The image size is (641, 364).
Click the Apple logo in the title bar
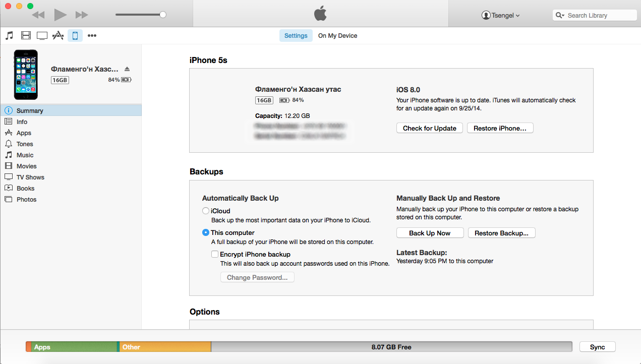point(320,14)
